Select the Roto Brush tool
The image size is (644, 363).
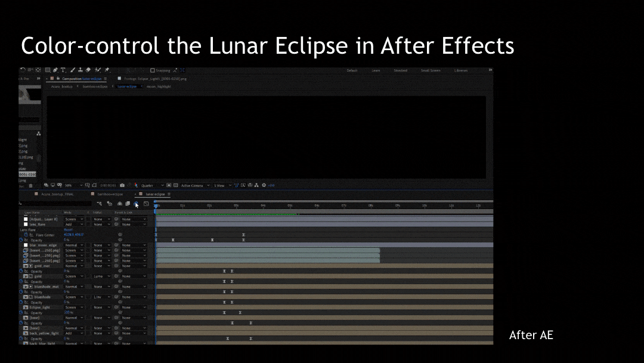(x=98, y=70)
